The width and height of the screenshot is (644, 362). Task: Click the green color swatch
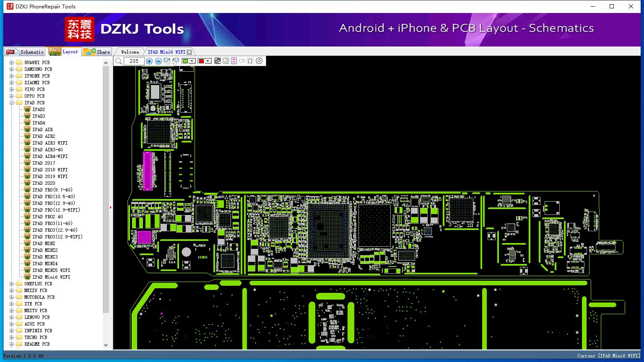pos(186,61)
